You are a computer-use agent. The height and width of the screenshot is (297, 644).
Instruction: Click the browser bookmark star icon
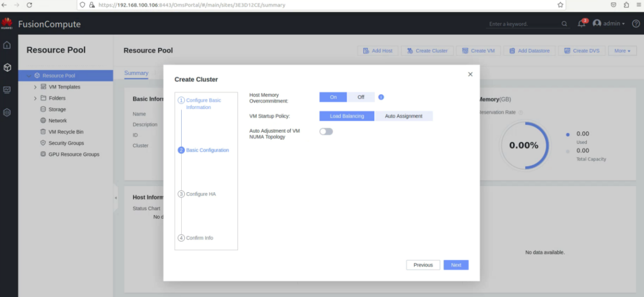tap(560, 5)
